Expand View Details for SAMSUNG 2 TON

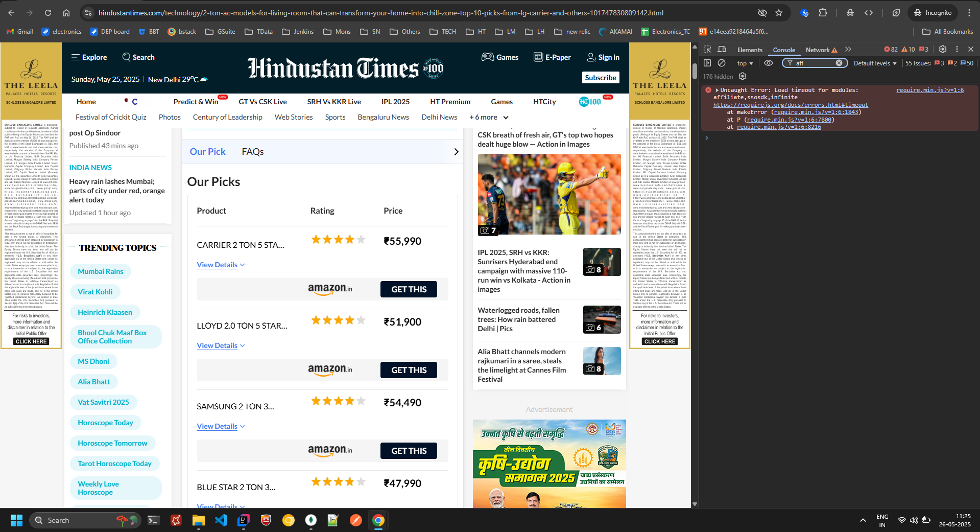coord(221,426)
